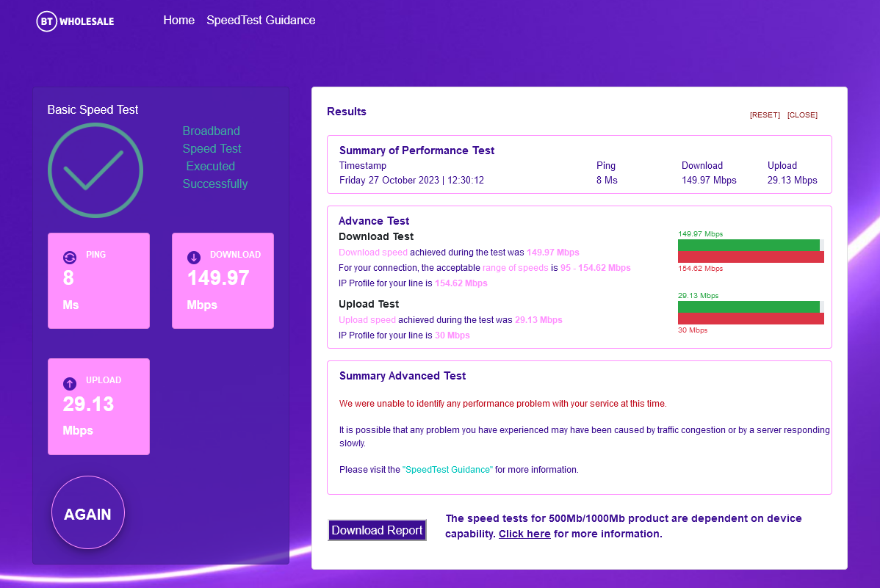
Task: Click the green checkmark success circle
Action: [x=95, y=170]
